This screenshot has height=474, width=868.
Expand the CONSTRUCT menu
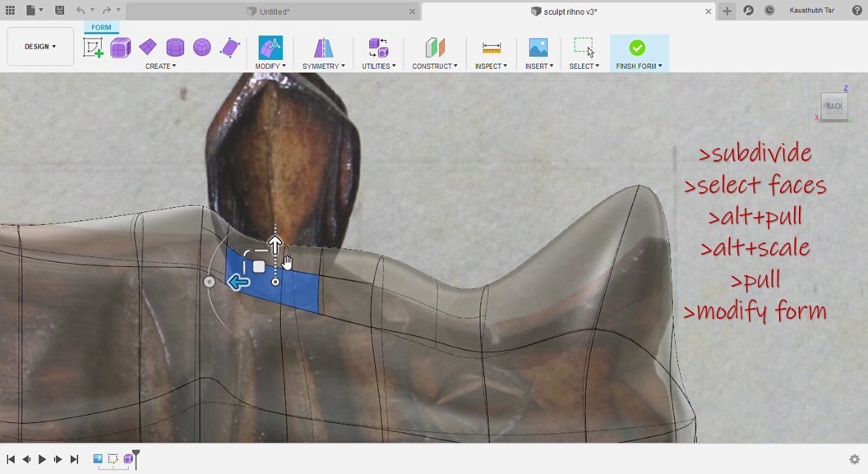pyautogui.click(x=435, y=66)
